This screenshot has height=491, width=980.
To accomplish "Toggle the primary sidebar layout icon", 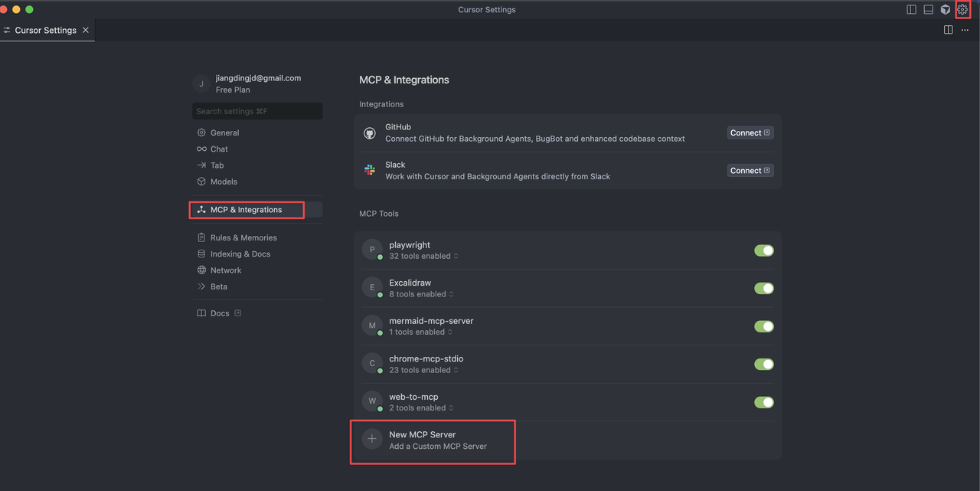I will (x=911, y=10).
